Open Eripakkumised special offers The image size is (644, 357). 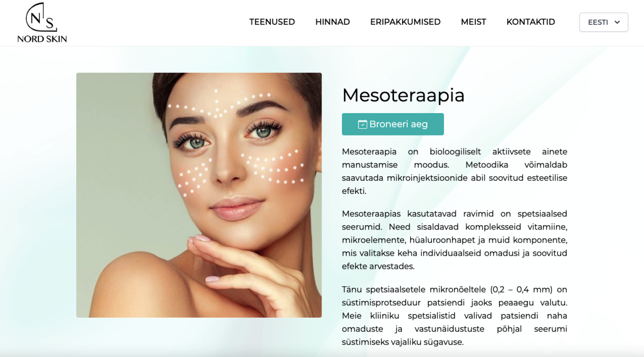[x=405, y=22]
